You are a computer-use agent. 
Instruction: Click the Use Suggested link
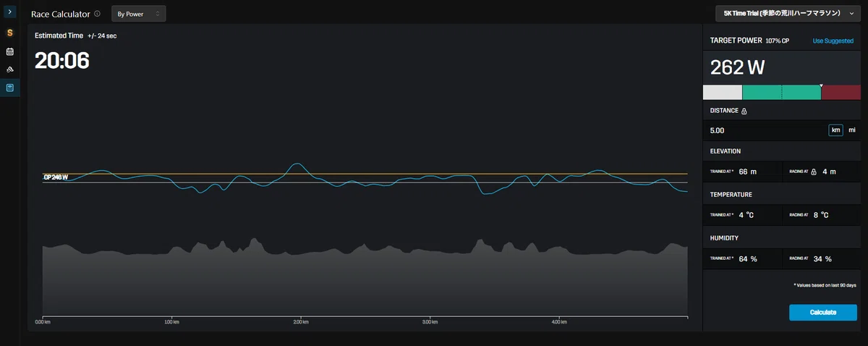(833, 41)
